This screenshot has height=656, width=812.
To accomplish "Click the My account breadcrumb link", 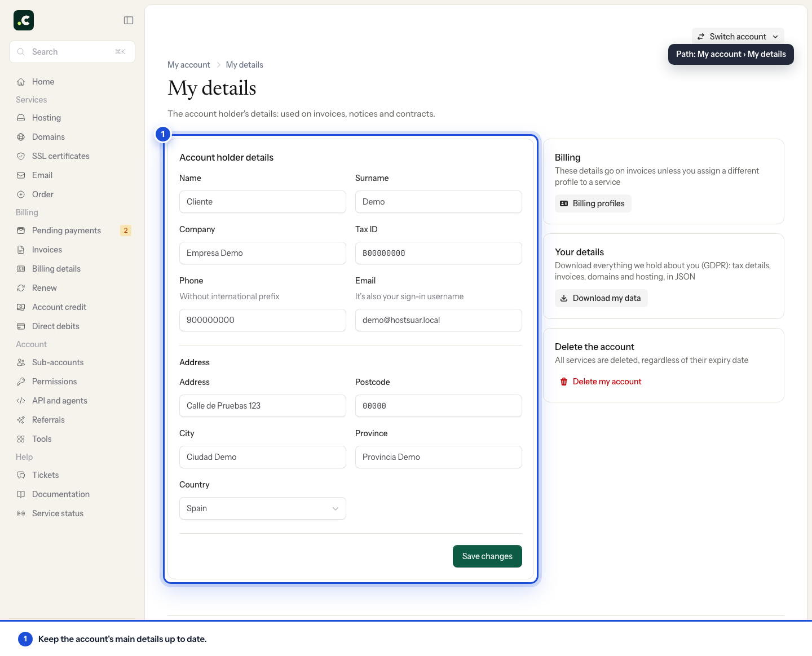I will tap(188, 65).
